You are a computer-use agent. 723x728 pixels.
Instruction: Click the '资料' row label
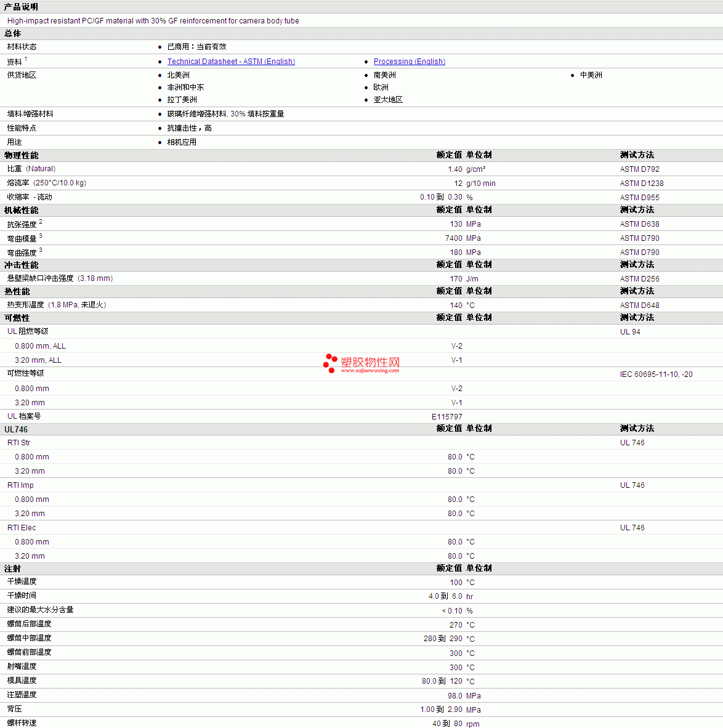(x=14, y=62)
